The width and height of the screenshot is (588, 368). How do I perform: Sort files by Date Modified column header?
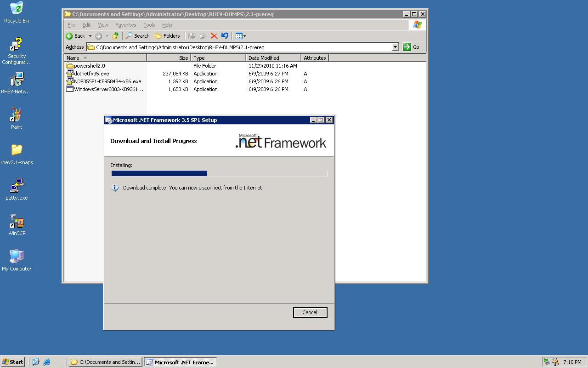[x=273, y=58]
